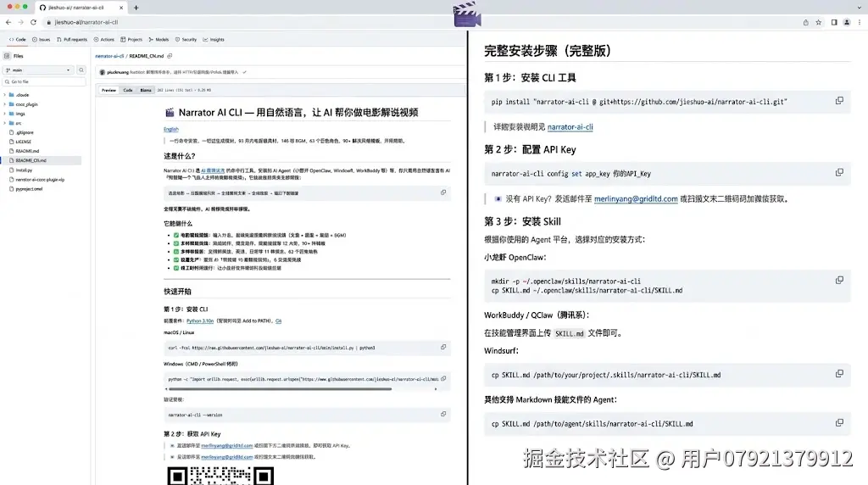Open the Security tab
This screenshot has height=485, width=868.
point(186,40)
